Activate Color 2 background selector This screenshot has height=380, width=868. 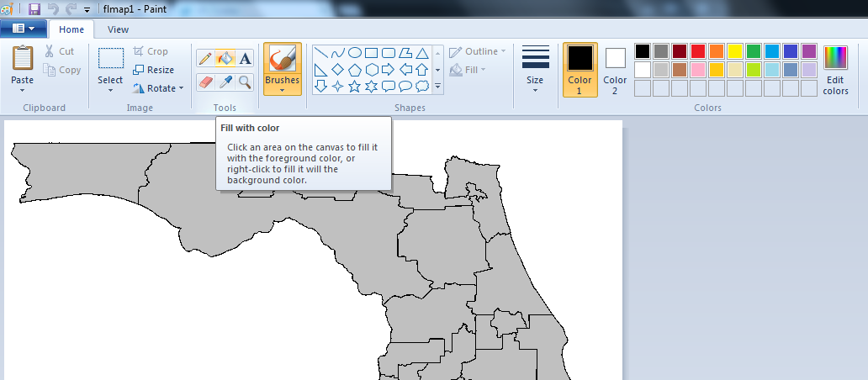tap(615, 70)
